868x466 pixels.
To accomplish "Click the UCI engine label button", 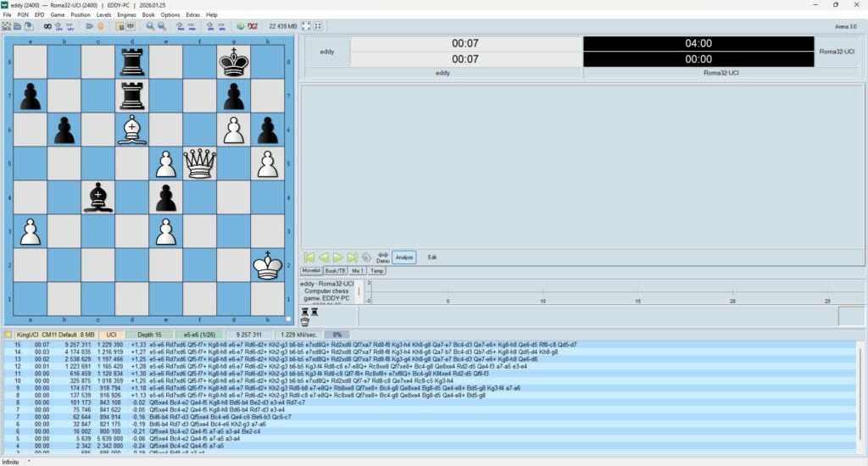I will click(111, 335).
